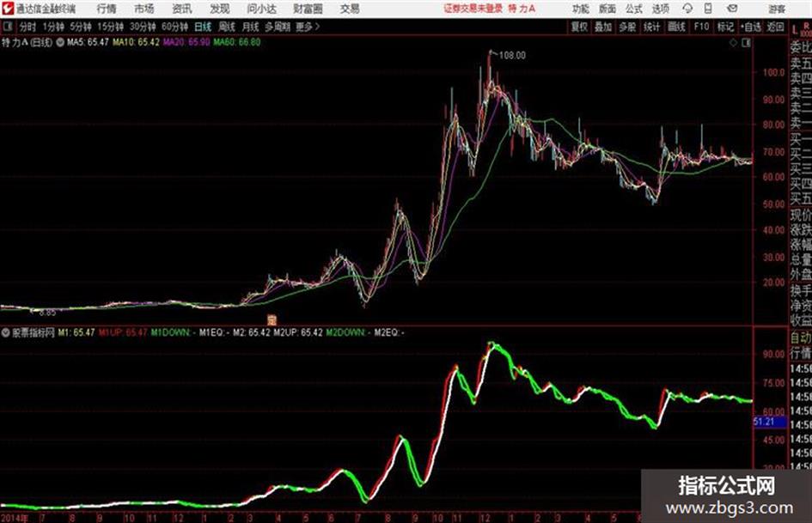Toggle the left panel icon beside 分时
Image resolution: width=812 pixels, height=523 pixels.
[7, 27]
